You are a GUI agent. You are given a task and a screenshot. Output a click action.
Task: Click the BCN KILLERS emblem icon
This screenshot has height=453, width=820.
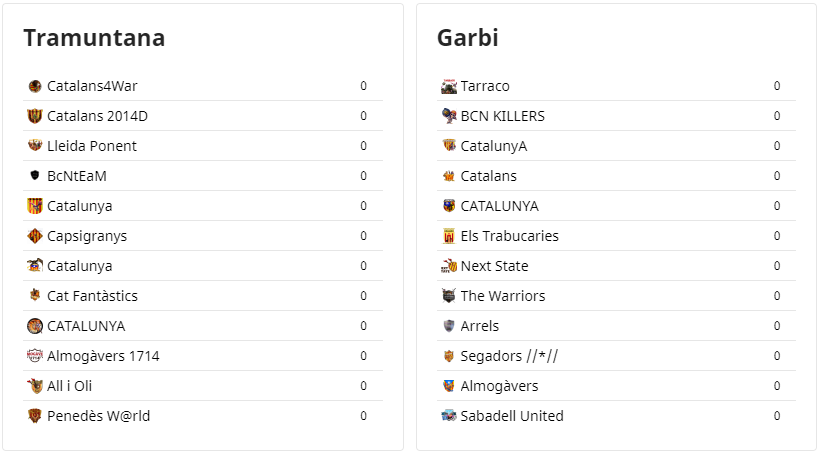(x=449, y=116)
